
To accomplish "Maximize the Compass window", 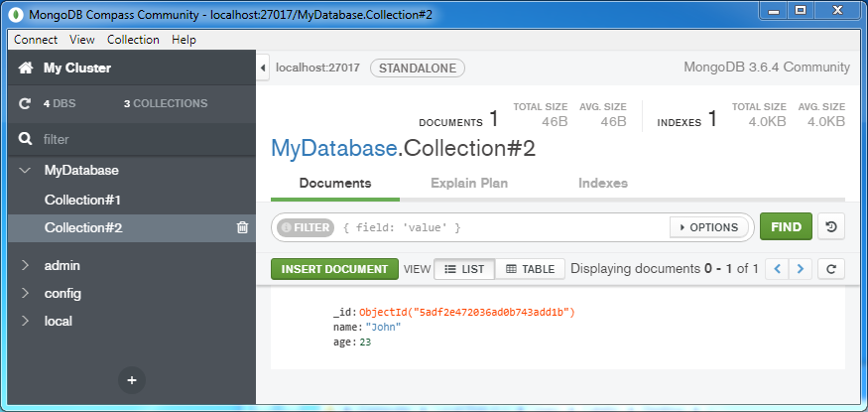I will click(800, 11).
